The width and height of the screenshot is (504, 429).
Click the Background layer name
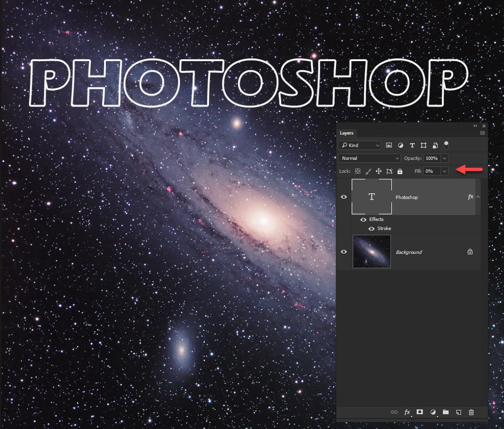409,252
